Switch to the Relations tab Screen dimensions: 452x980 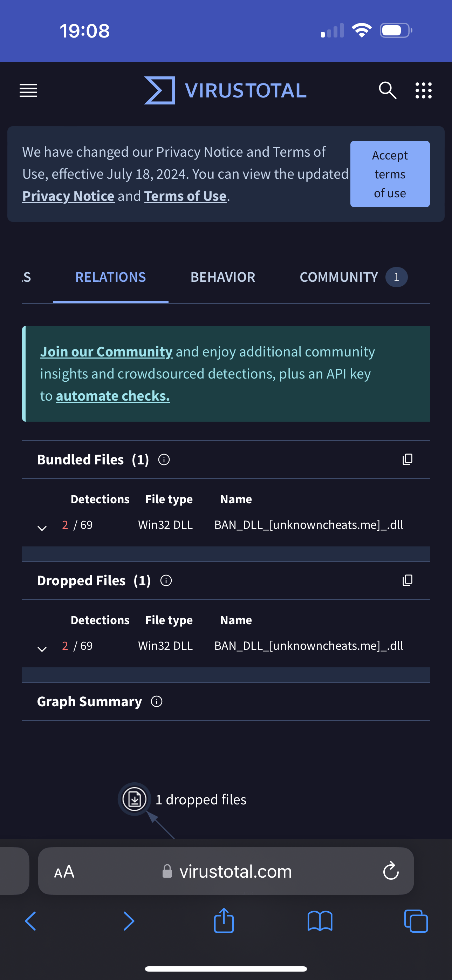pyautogui.click(x=111, y=277)
